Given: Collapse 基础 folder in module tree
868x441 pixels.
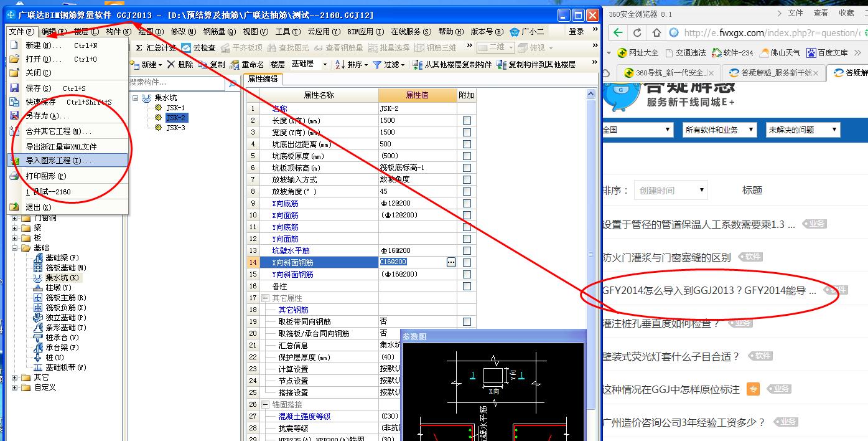Looking at the screenshot, I should pyautogui.click(x=15, y=248).
